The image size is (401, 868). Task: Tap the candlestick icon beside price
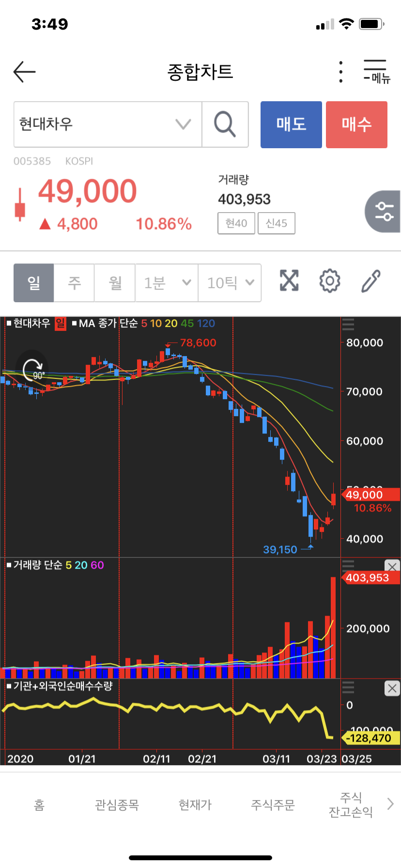pyautogui.click(x=20, y=204)
